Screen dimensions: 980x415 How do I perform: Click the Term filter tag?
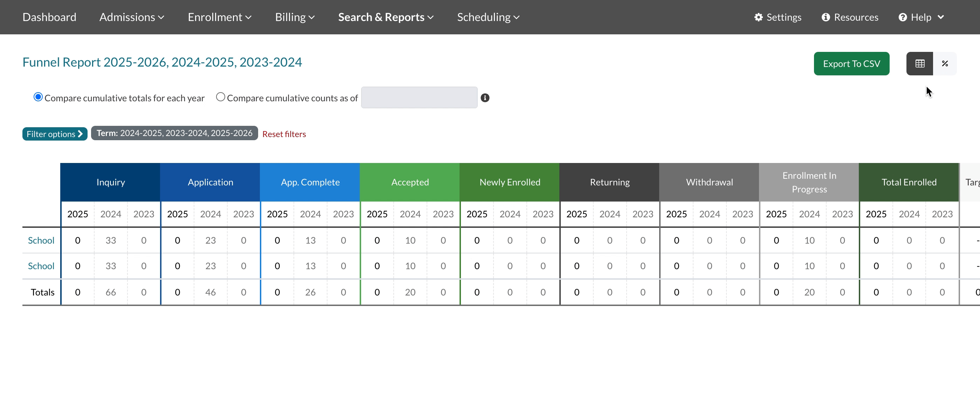pyautogui.click(x=174, y=133)
